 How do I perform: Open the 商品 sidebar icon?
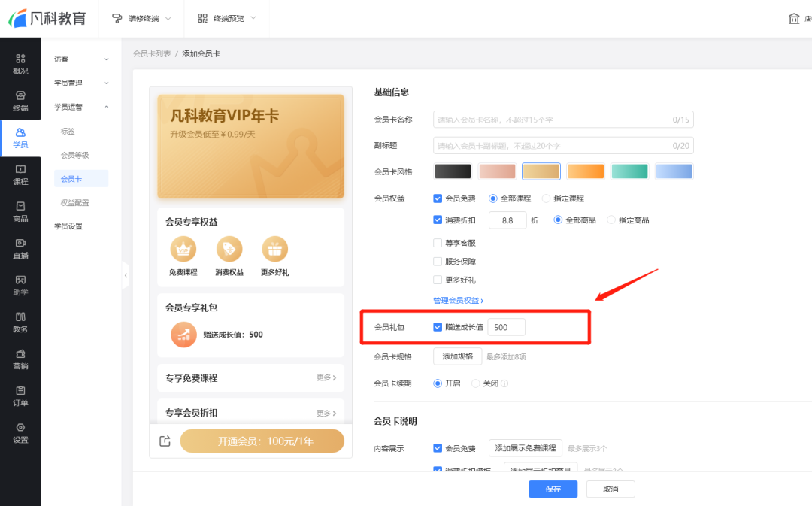point(20,212)
